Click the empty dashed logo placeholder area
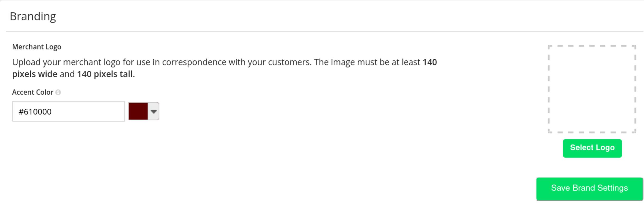644x211 pixels. click(592, 89)
